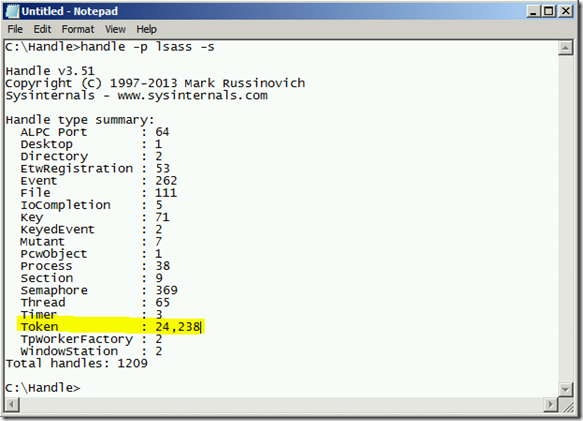Click the 'www.sysinternals.com' text
Image resolution: width=583 pixels, height=421 pixels.
192,96
